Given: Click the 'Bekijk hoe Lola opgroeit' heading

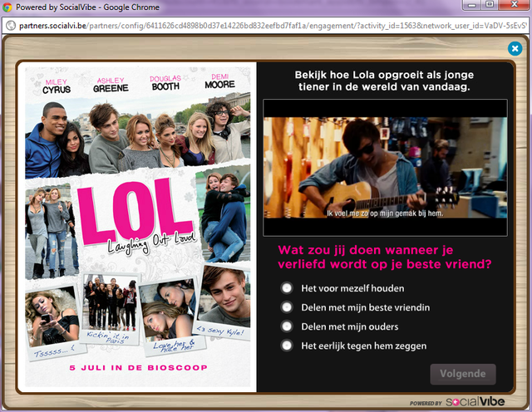Looking at the screenshot, I should coord(384,81).
